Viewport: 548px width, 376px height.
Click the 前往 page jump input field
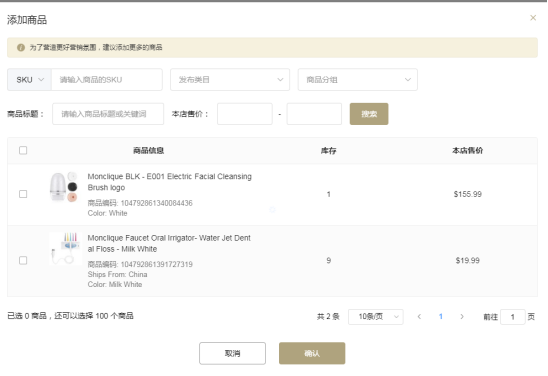point(512,317)
